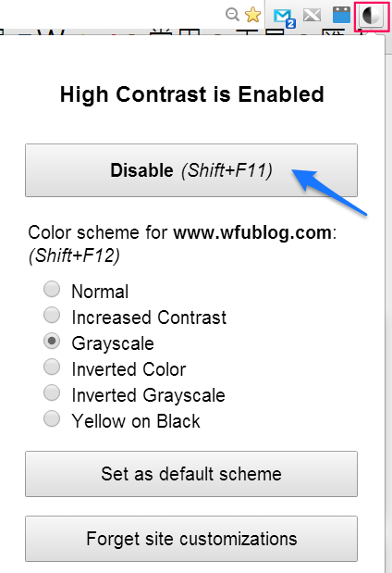Open the blue window extension icon
The width and height of the screenshot is (392, 573).
(342, 16)
